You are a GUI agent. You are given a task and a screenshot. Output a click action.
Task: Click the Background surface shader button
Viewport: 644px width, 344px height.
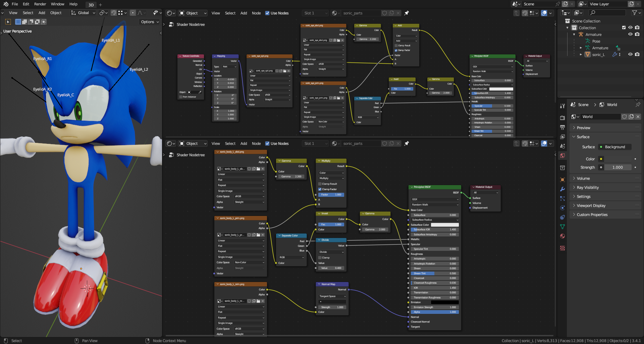tap(615, 147)
